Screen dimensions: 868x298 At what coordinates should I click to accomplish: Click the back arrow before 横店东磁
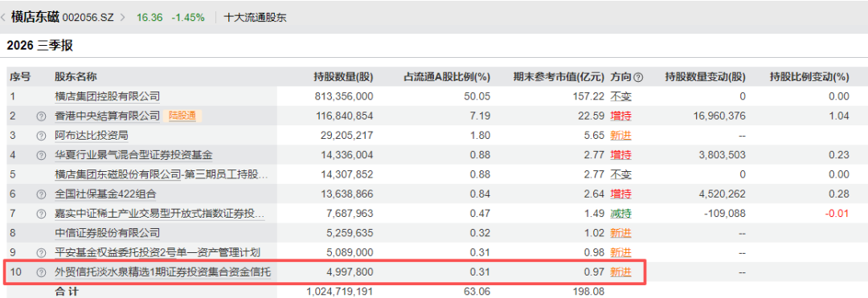[x=4, y=17]
